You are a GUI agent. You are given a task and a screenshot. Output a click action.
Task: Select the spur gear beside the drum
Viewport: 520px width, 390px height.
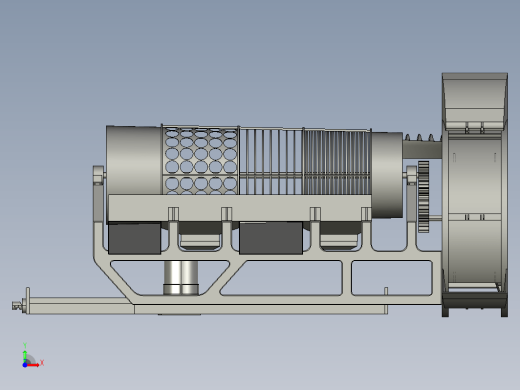click(423, 197)
